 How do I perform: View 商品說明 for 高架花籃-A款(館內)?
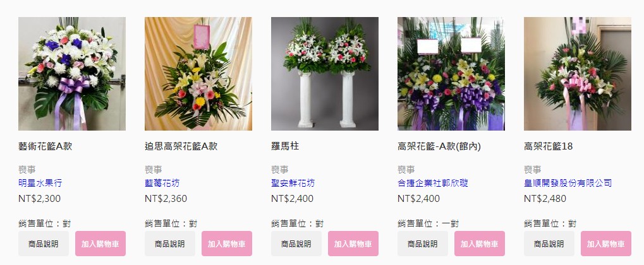(423, 244)
